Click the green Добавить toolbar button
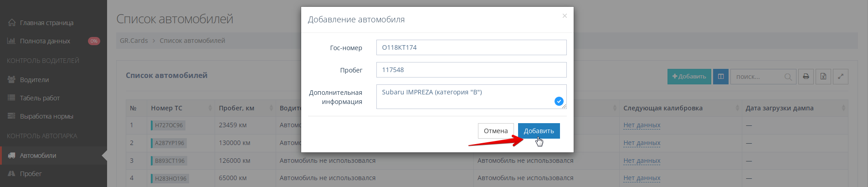The width and height of the screenshot is (868, 187). 689,77
